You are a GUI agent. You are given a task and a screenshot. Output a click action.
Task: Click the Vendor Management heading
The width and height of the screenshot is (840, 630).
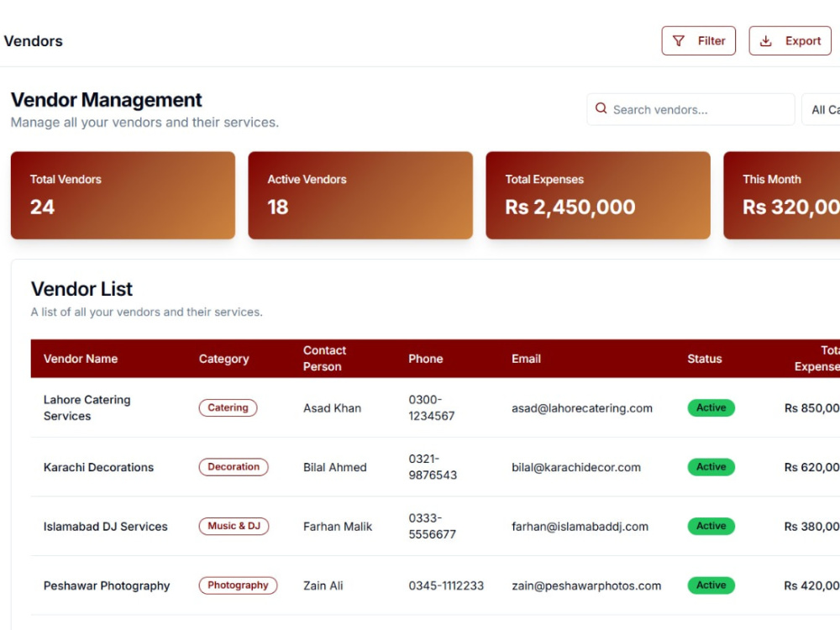(x=106, y=100)
